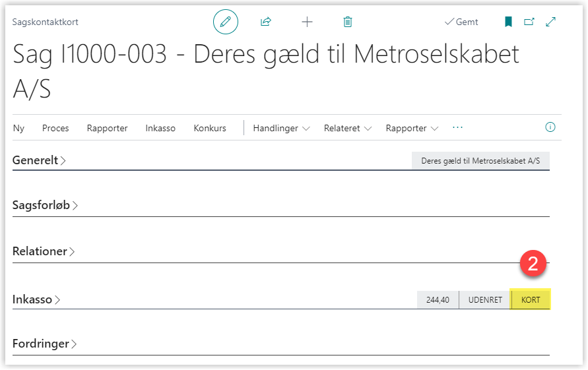Expand the Sagsforløb section
This screenshot has height=370, width=588.
point(45,205)
